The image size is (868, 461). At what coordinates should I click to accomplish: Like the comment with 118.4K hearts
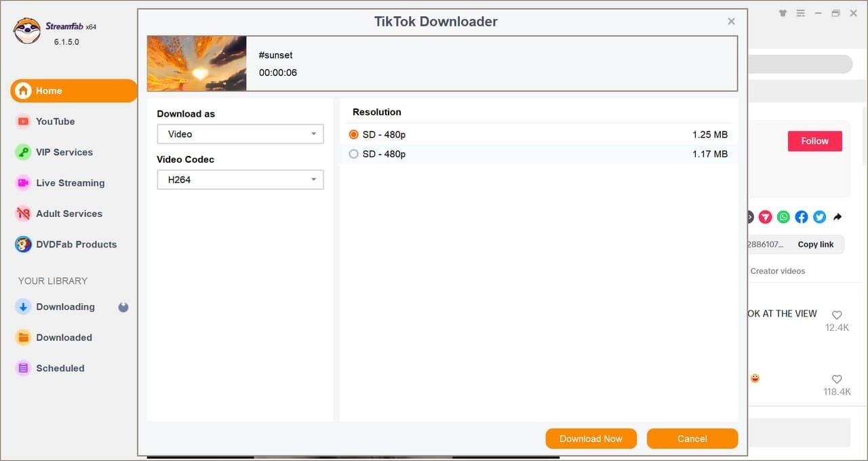click(837, 380)
